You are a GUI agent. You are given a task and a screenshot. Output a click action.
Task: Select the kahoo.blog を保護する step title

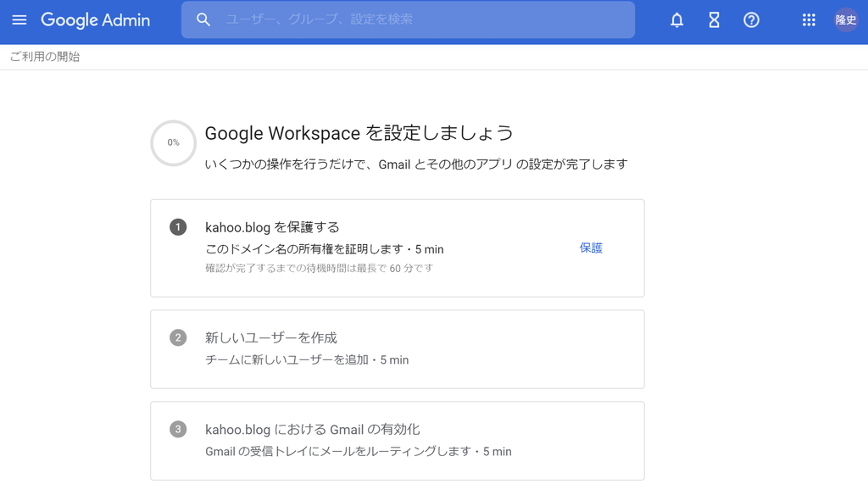(272, 227)
